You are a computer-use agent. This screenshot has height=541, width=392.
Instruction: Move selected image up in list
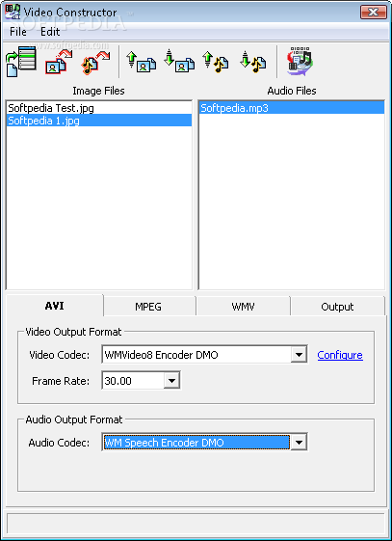(x=141, y=62)
